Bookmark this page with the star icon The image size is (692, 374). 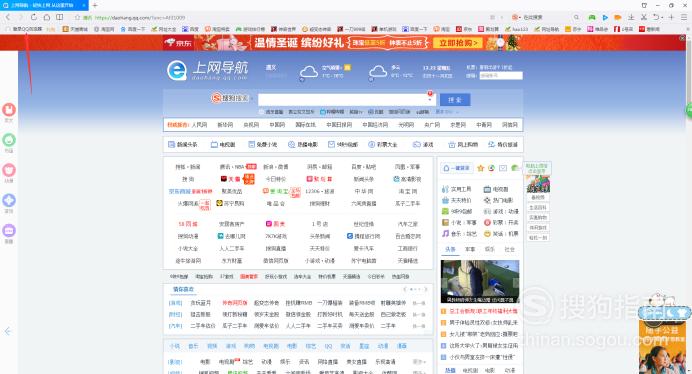77,17
